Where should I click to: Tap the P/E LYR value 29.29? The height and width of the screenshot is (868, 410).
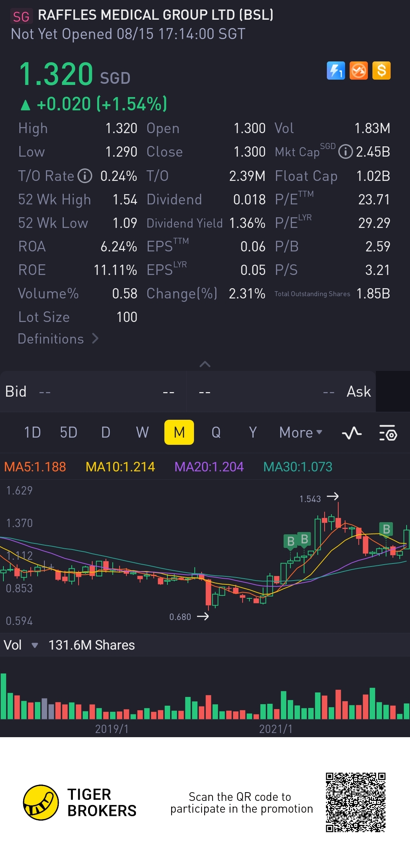click(374, 223)
